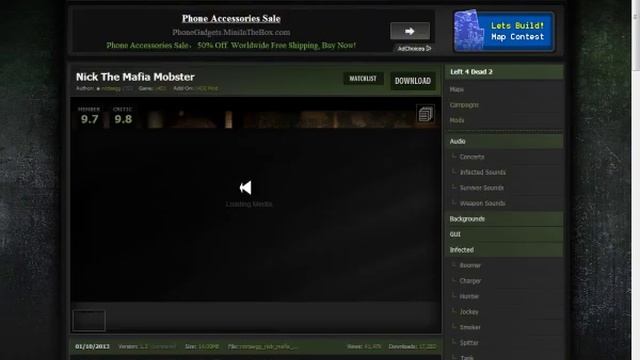Expand the Infected section
The width and height of the screenshot is (640, 360).
(504, 250)
